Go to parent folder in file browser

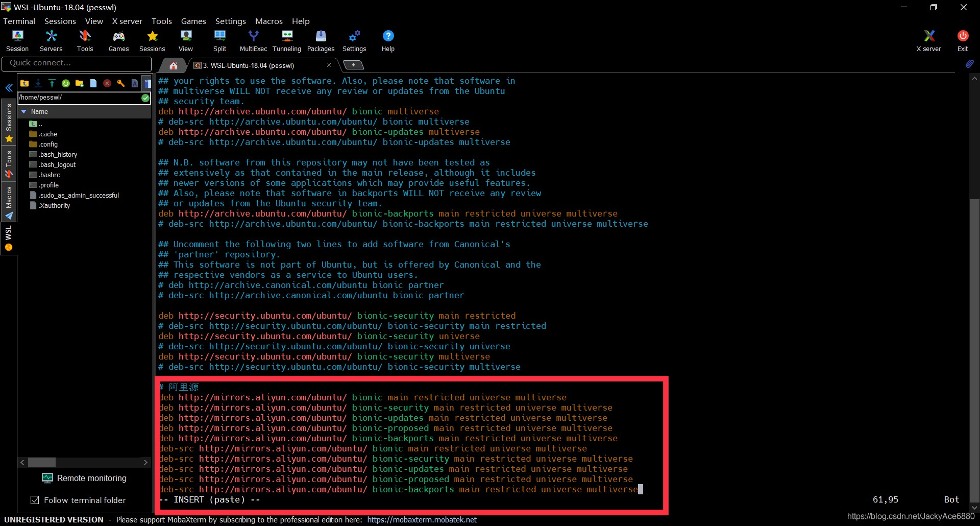24,83
